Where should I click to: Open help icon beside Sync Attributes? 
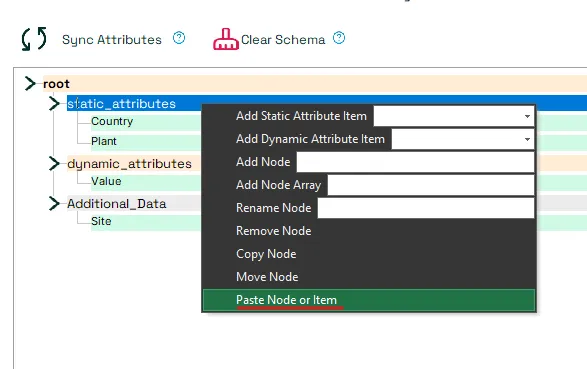pos(179,38)
